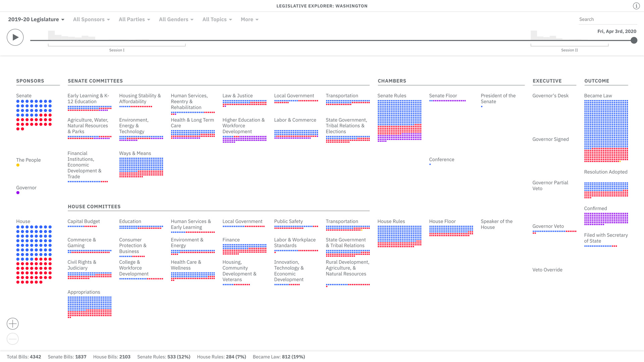Select The People yellow sponsor dot
This screenshot has height=362, width=644.
(18, 165)
